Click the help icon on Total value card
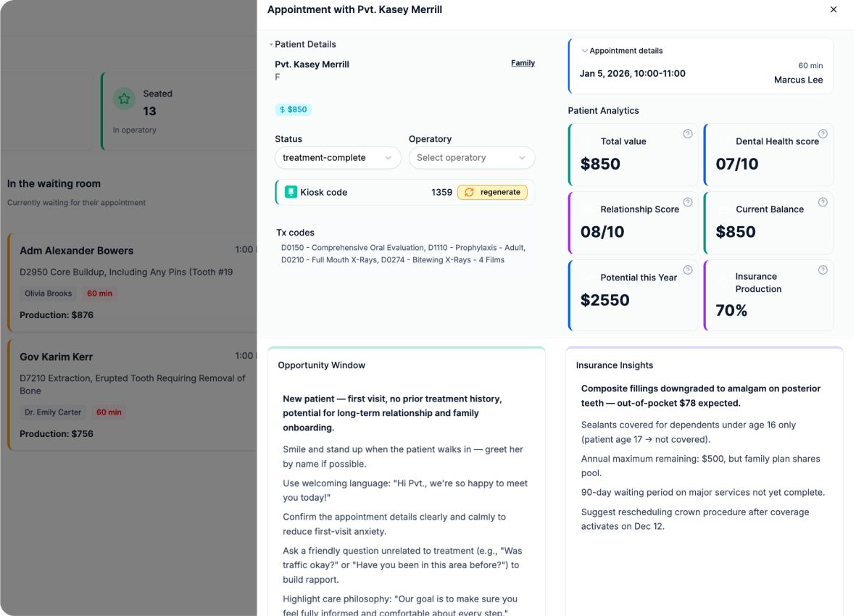The image size is (856, 616). click(688, 134)
